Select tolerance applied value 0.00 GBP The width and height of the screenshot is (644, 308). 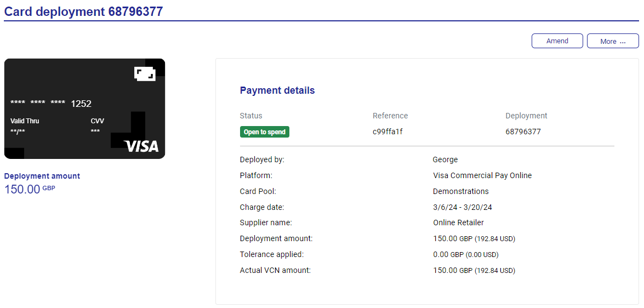pos(466,255)
